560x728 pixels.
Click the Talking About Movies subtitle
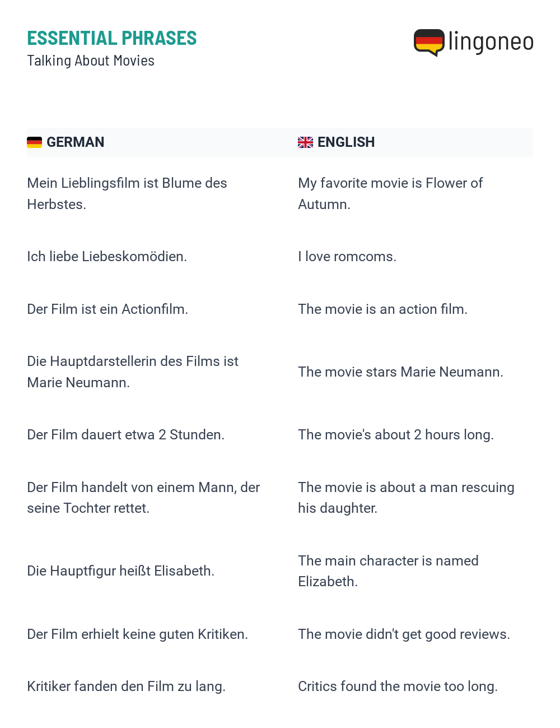point(91,61)
